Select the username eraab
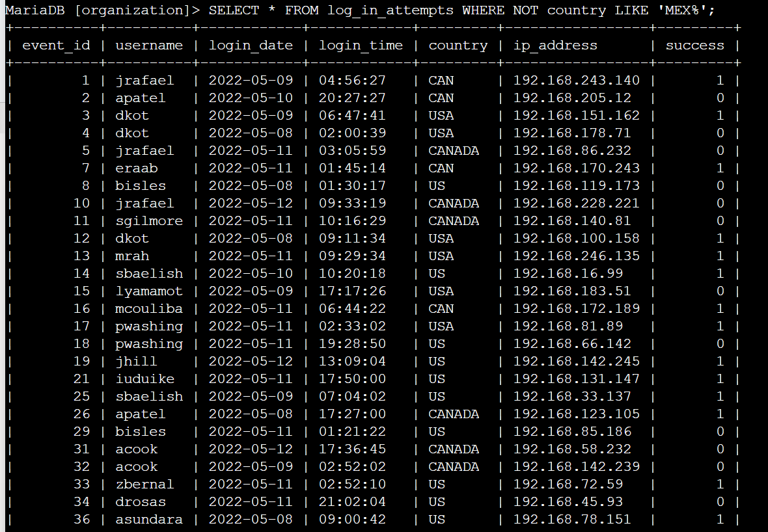Viewport: 768px width, 532px height. point(136,168)
